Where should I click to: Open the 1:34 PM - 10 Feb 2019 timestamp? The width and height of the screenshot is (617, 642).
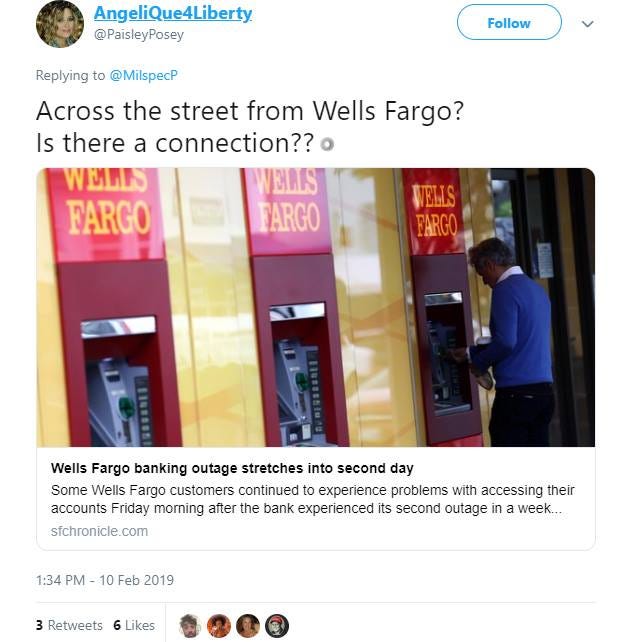(x=105, y=580)
